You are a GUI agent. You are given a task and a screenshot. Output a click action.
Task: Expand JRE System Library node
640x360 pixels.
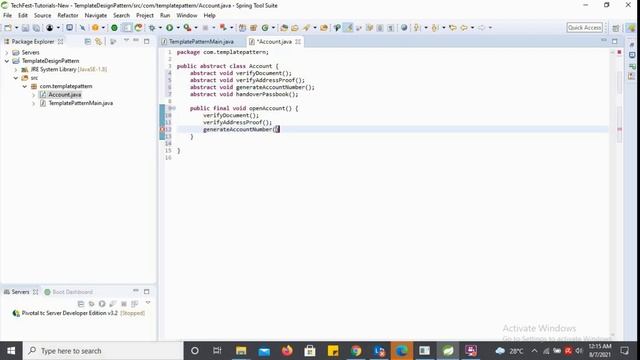16,70
